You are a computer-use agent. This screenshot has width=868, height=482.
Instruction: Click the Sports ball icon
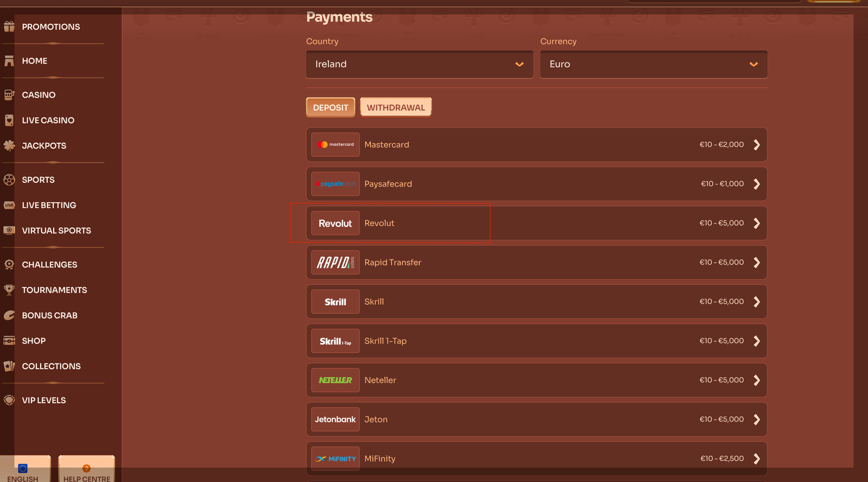pos(9,180)
